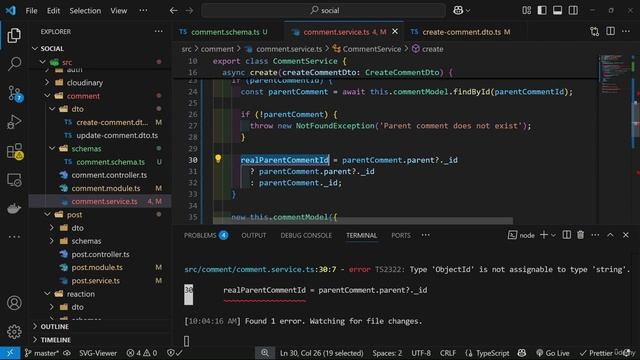Switch to the Ports panel tab
The image size is (640, 360).
pyautogui.click(x=401, y=236)
